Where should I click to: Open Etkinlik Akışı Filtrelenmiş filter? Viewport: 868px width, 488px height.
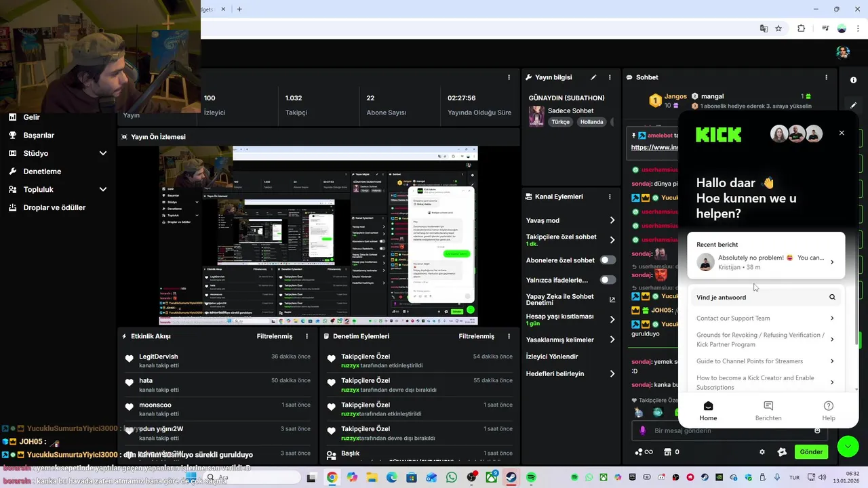pos(274,336)
